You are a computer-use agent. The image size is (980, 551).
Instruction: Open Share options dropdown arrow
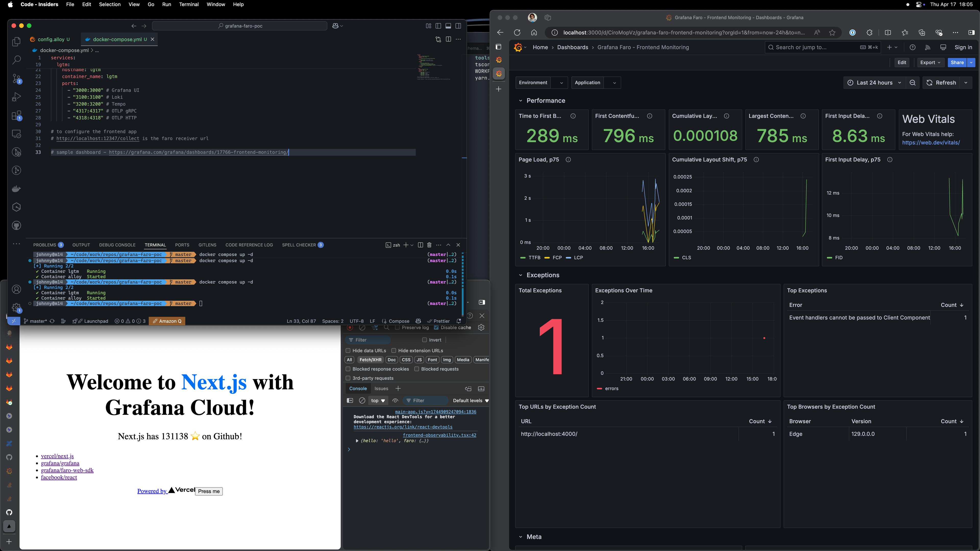[x=971, y=62]
